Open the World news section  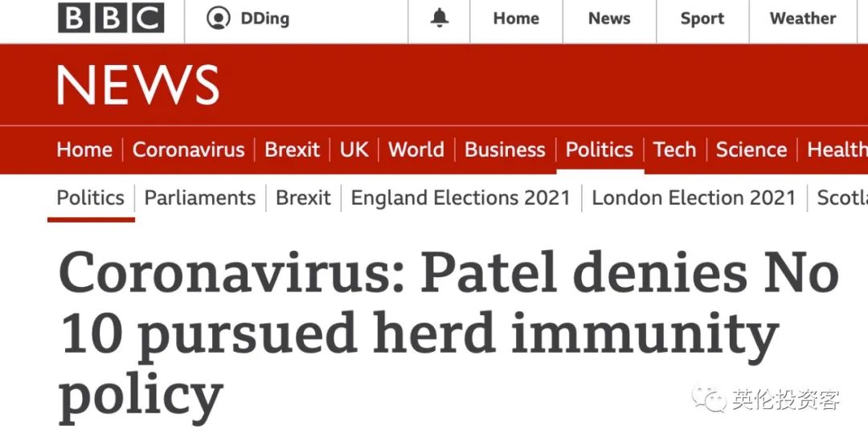tap(416, 149)
